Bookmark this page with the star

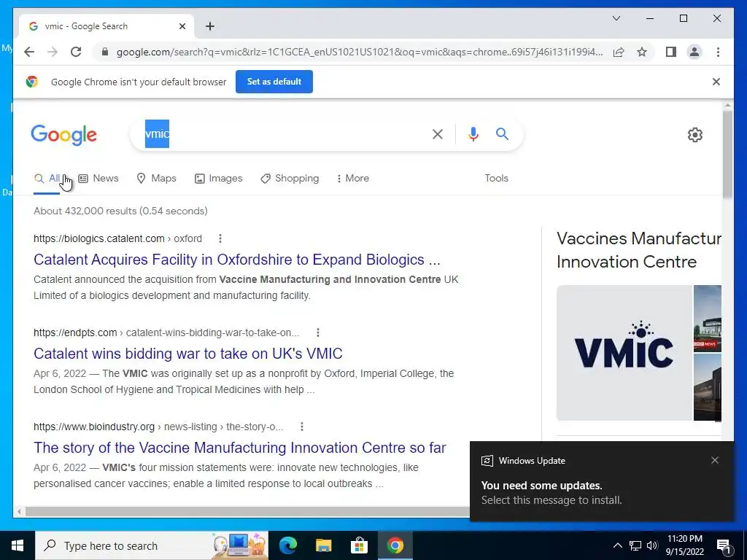(642, 52)
